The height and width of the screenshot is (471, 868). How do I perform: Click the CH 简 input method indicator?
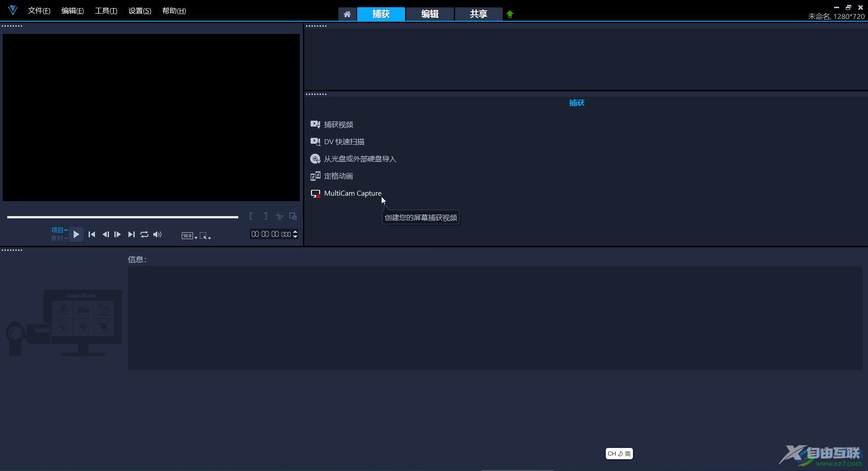pos(619,454)
